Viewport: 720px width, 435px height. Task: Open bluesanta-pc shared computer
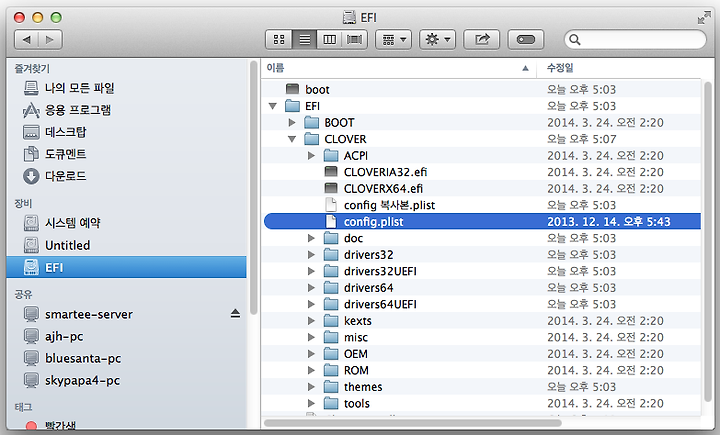pos(126,358)
